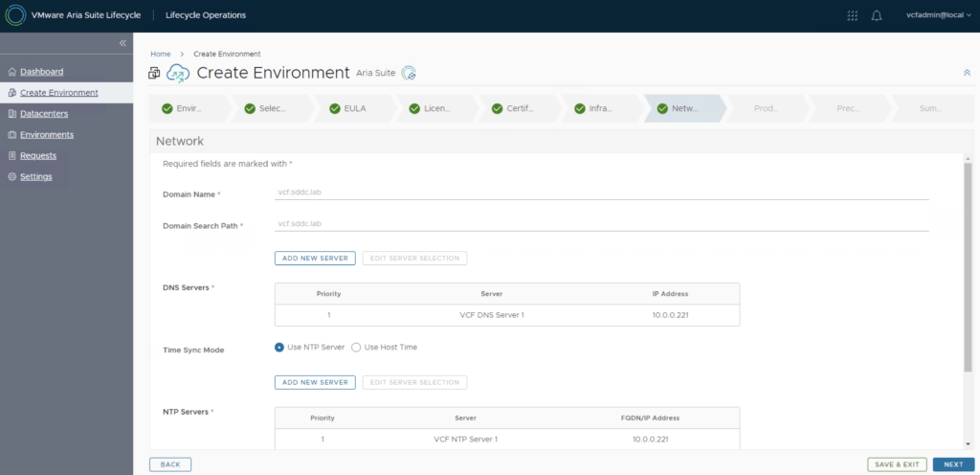Click Add New Server above DNS Servers
The width and height of the screenshot is (980, 475).
pyautogui.click(x=315, y=259)
